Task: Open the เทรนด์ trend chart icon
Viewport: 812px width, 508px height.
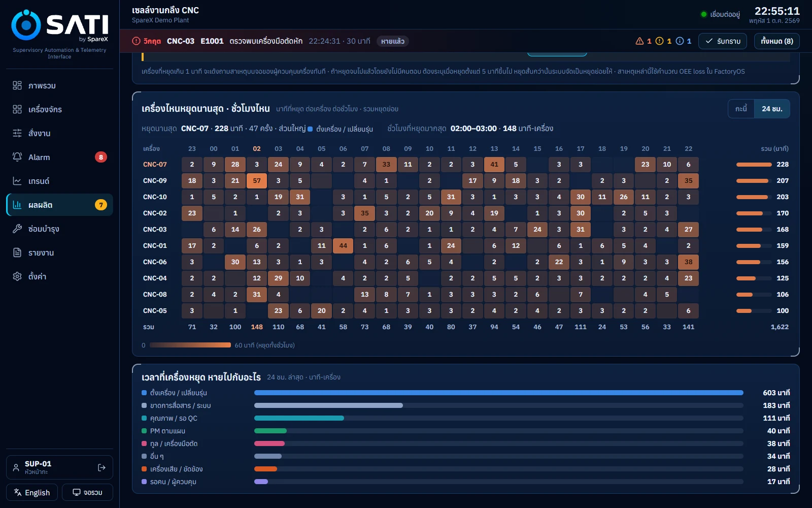Action: pos(17,181)
